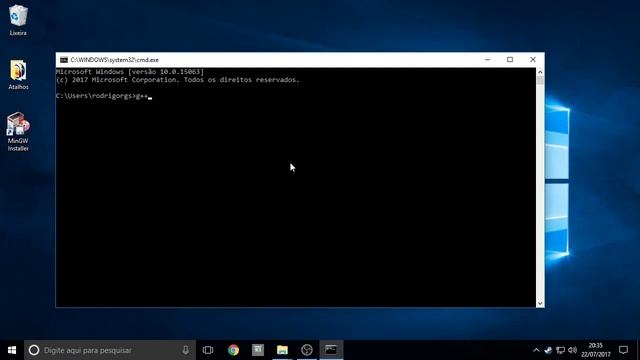Close the cmd.exe window

tap(533, 60)
